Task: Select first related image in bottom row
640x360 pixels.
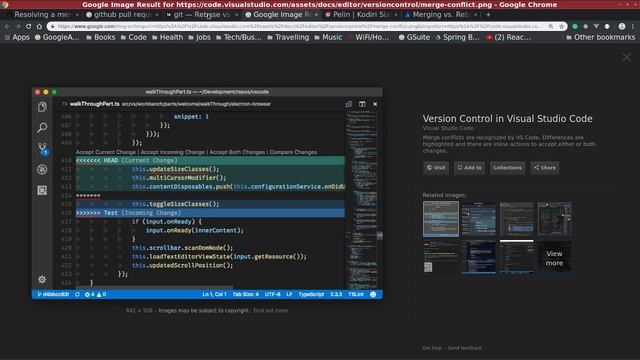Action: tap(441, 256)
